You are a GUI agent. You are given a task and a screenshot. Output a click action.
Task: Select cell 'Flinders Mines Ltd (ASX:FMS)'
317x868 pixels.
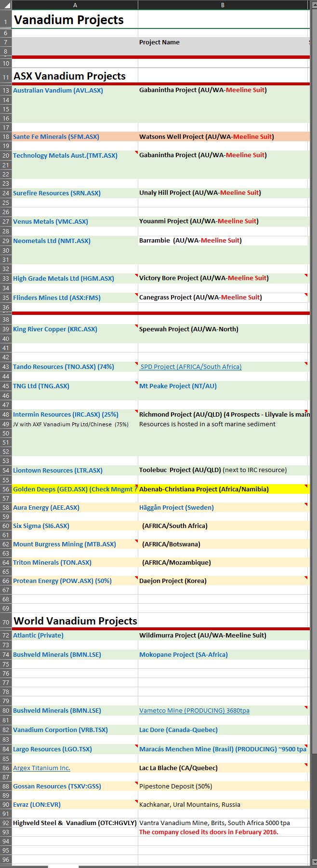75,298
